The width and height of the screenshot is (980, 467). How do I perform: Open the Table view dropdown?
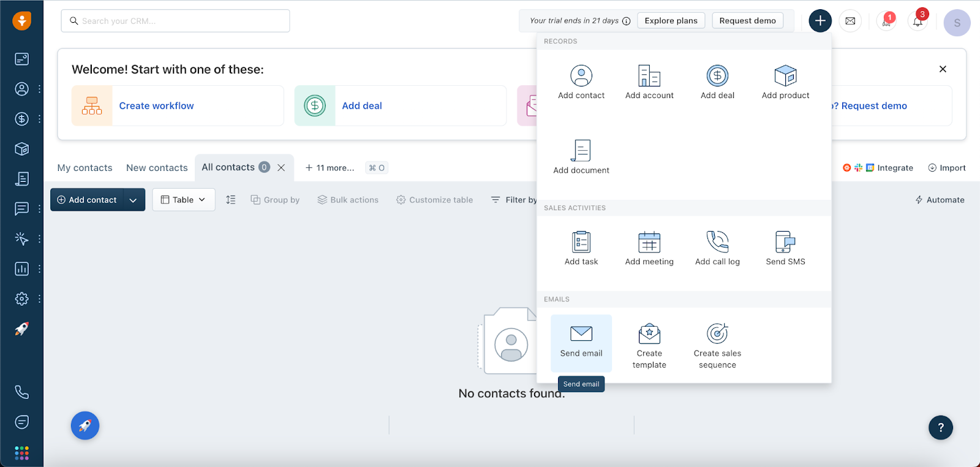coord(183,200)
